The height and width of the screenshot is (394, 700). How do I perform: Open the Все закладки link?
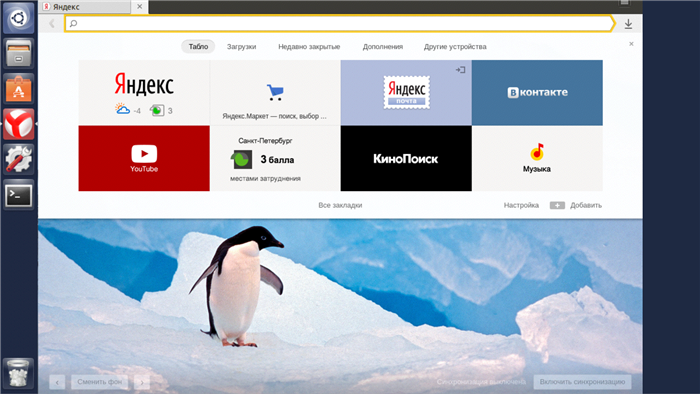340,205
